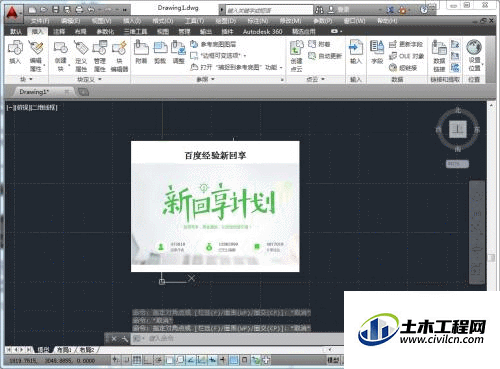The image size is (500, 369).
Task: Open the frame variable options (边框可变选项) dropdown
Action: (x=245, y=56)
